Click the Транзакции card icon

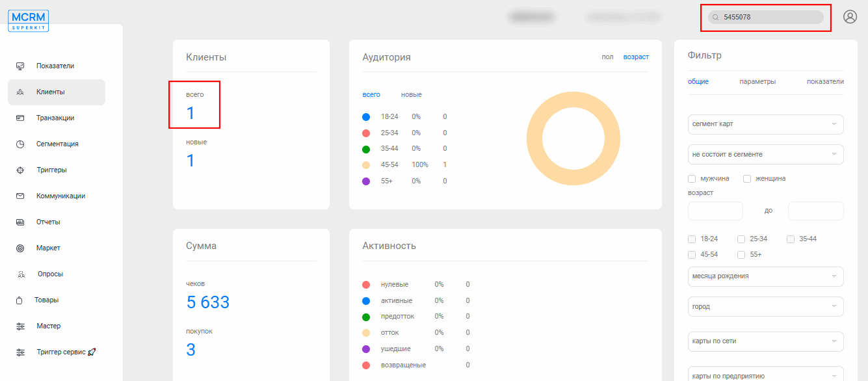click(20, 118)
